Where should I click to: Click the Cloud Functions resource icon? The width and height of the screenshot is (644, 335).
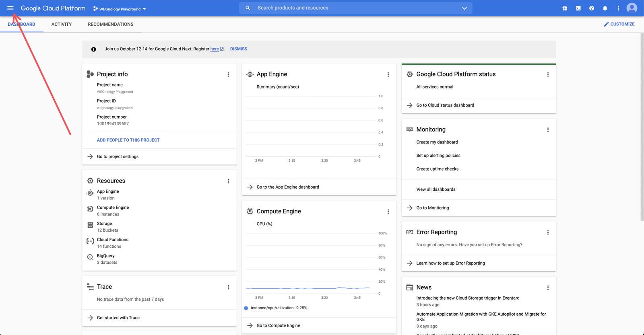pyautogui.click(x=90, y=241)
